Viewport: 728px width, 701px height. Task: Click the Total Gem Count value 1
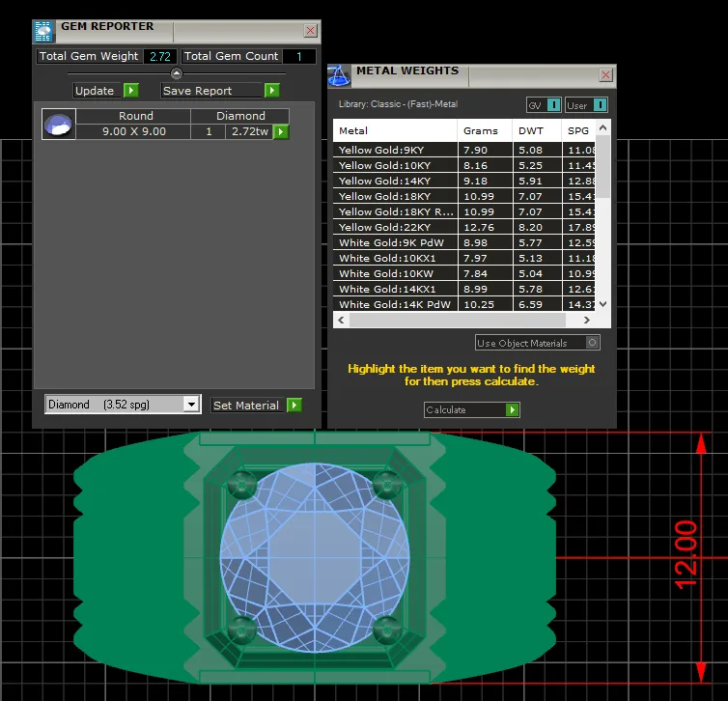(299, 56)
